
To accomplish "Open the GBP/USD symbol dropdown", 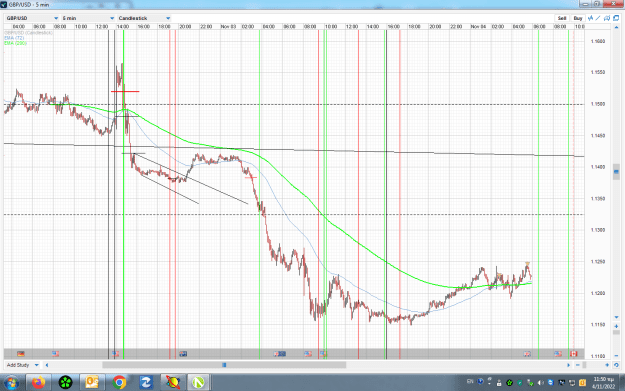I will point(32,18).
